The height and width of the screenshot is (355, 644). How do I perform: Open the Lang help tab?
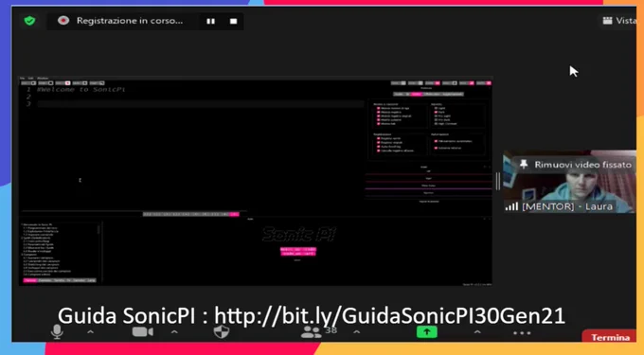pyautogui.click(x=91, y=280)
